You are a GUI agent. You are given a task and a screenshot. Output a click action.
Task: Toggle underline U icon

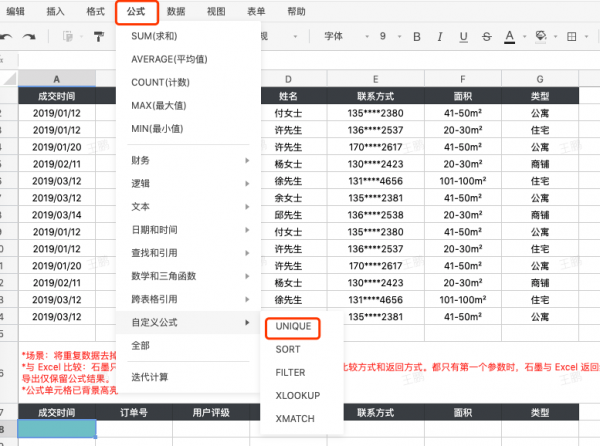(x=463, y=37)
